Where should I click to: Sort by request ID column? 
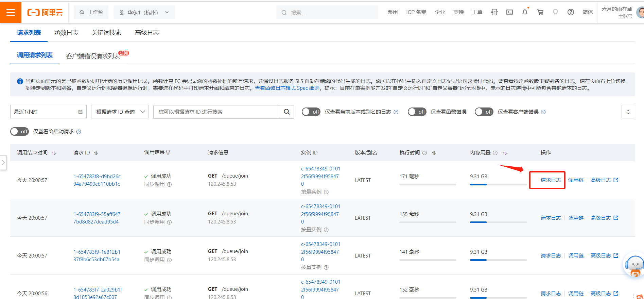pos(96,153)
